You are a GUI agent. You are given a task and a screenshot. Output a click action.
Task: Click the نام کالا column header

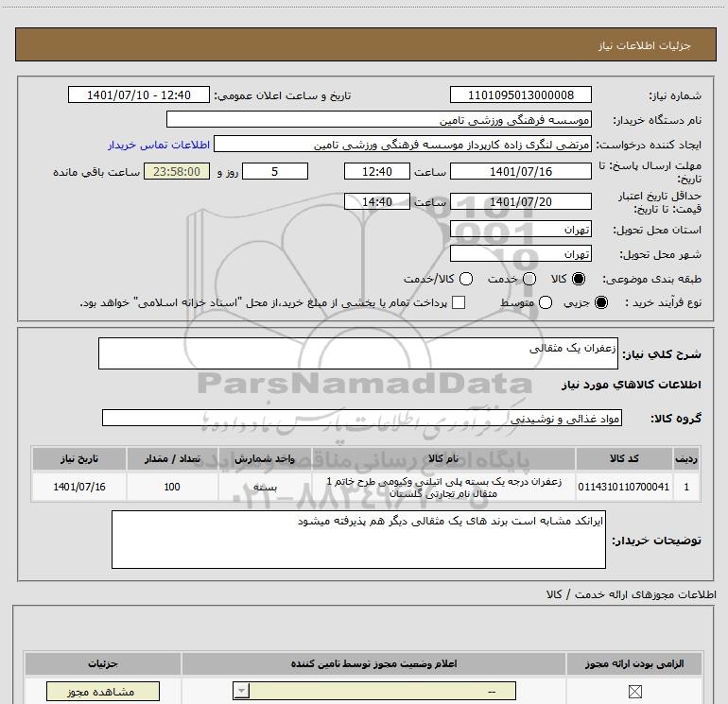pyautogui.click(x=443, y=459)
